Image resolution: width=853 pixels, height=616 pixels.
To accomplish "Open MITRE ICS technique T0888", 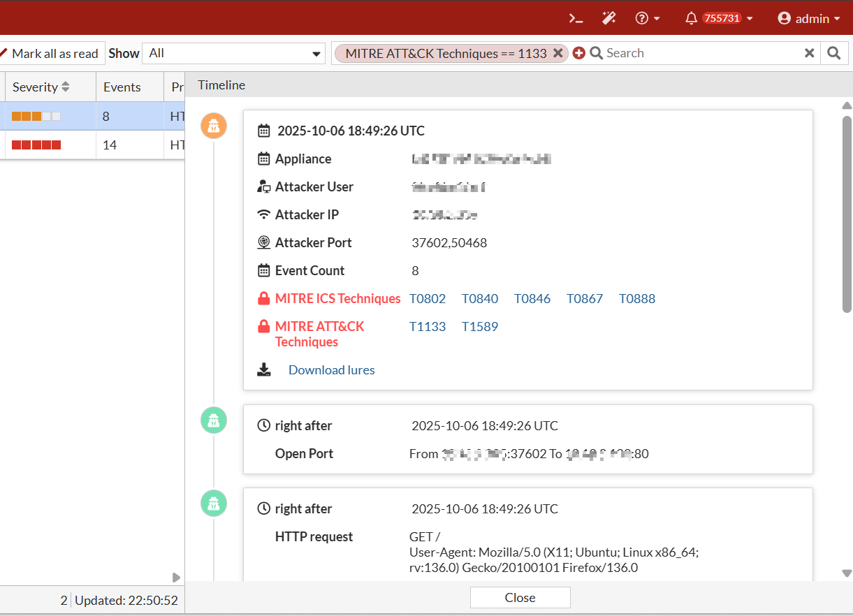I will click(x=637, y=299).
